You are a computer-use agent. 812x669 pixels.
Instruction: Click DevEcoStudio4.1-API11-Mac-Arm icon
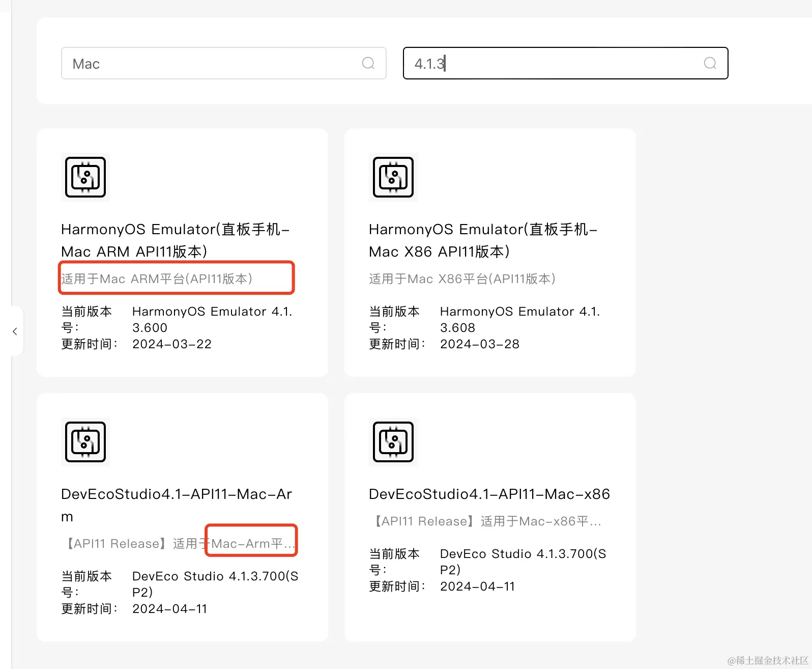(85, 442)
